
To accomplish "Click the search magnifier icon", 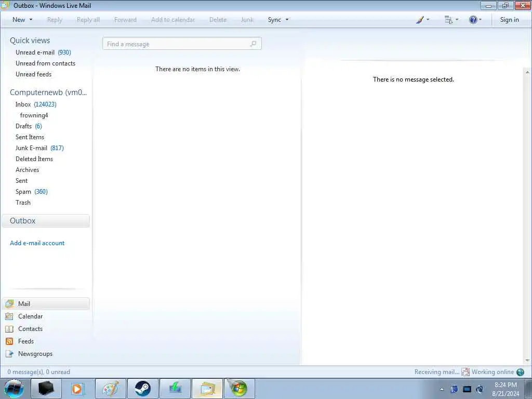I will click(253, 44).
